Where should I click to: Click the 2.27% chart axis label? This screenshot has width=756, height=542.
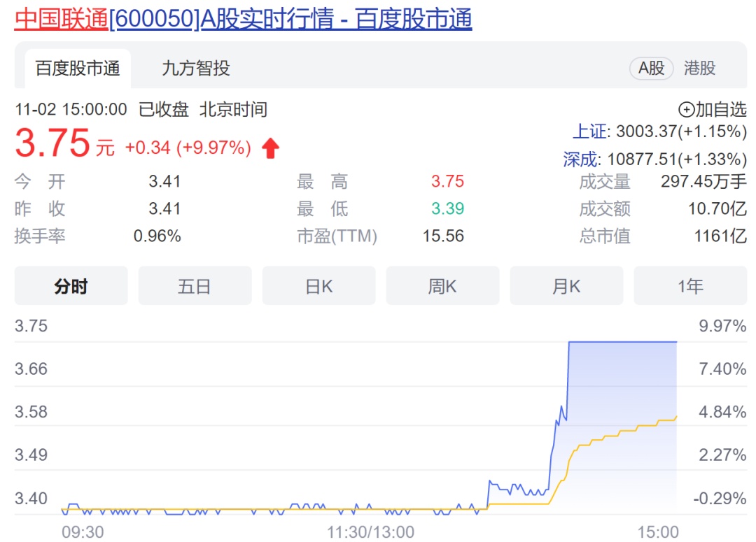722,455
